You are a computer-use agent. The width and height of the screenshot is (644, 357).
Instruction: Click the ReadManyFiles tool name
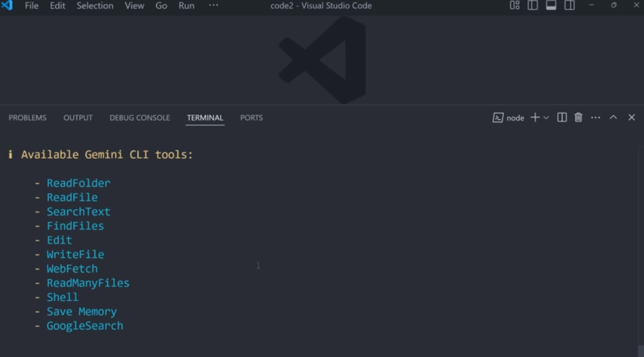click(x=88, y=283)
